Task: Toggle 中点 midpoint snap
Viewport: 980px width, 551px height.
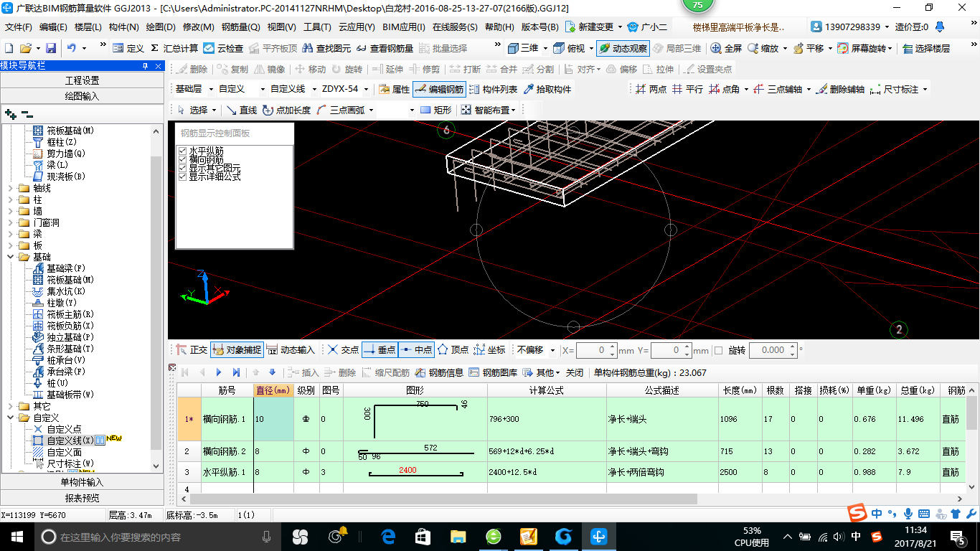Action: 416,350
